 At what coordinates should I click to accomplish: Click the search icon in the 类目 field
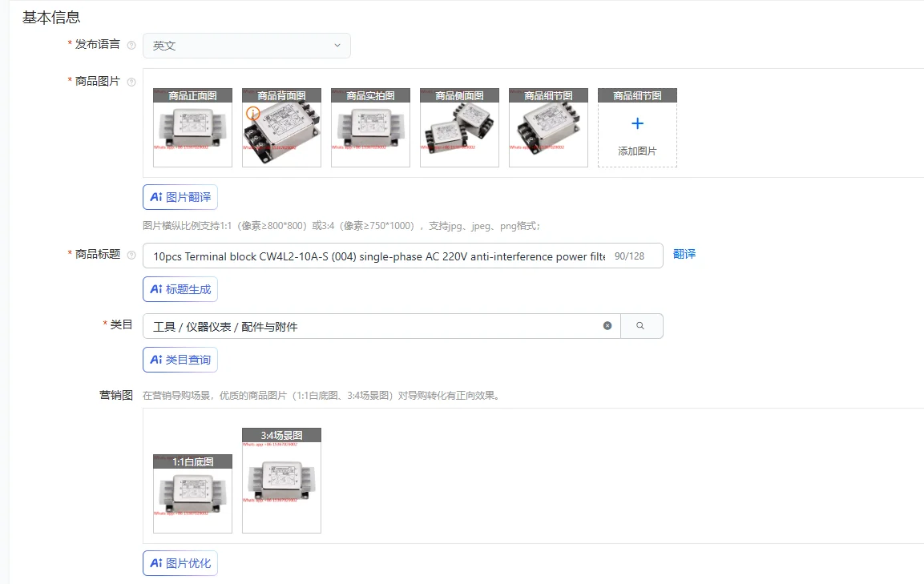(x=640, y=326)
